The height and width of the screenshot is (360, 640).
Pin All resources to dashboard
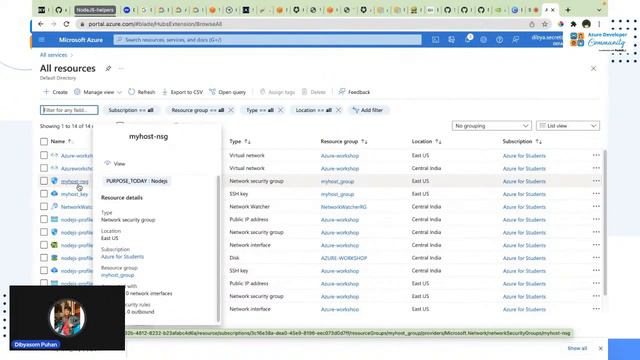click(108, 69)
